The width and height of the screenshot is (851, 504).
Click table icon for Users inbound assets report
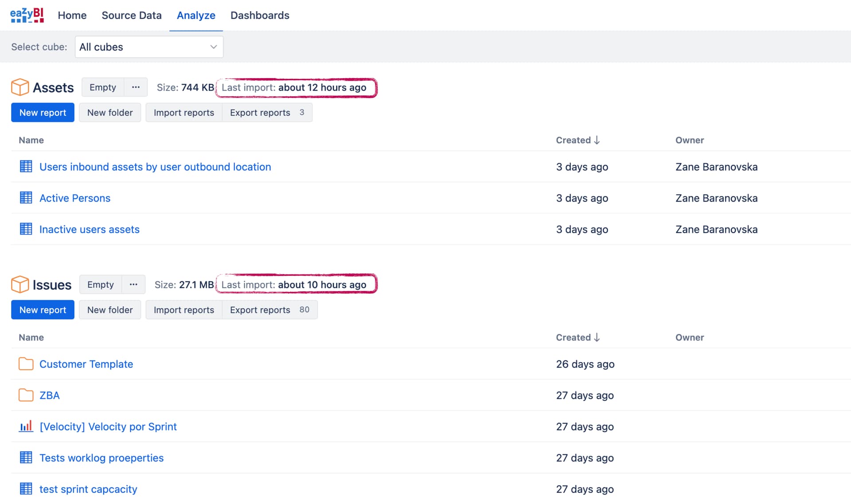[x=26, y=167]
